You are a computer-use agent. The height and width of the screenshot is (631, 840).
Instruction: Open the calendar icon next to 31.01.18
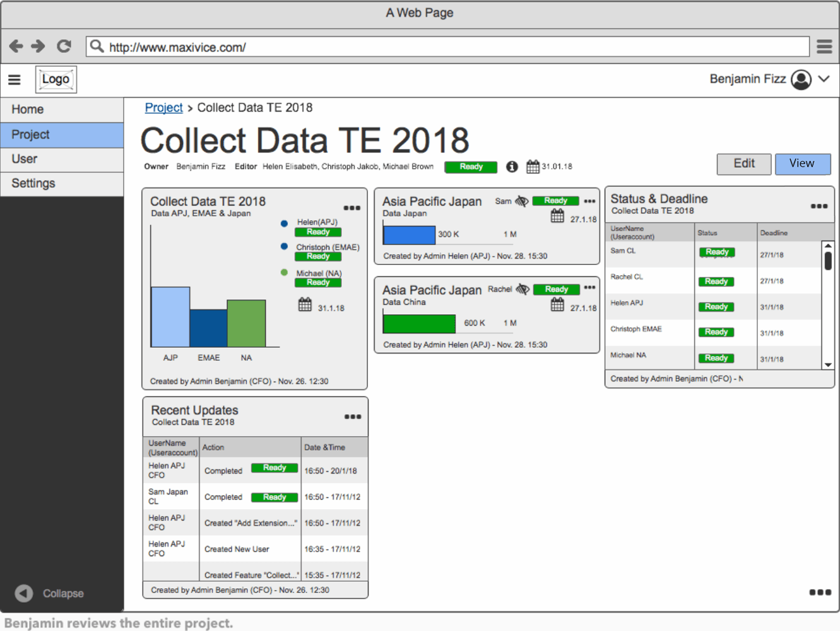tap(533, 167)
